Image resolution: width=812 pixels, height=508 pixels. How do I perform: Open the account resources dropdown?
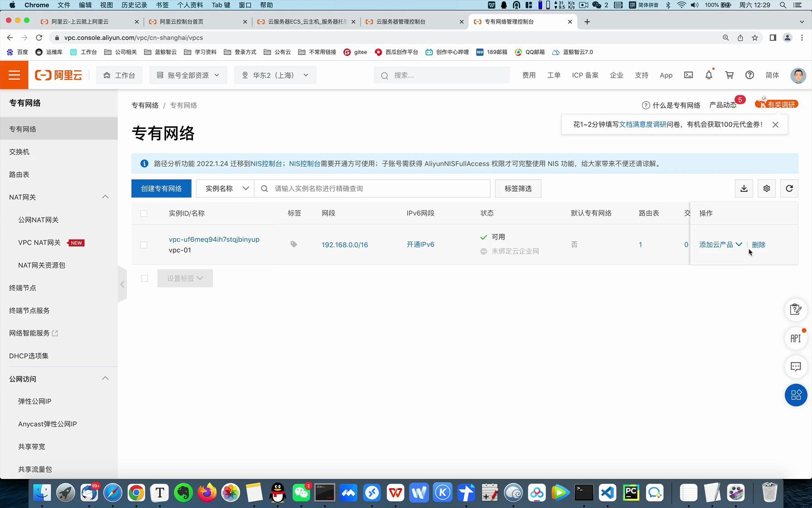pos(188,75)
